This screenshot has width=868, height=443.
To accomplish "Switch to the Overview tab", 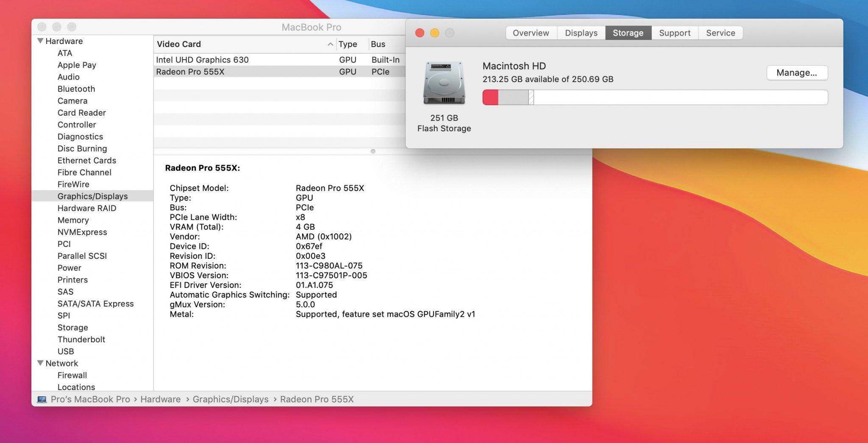I will pos(531,33).
